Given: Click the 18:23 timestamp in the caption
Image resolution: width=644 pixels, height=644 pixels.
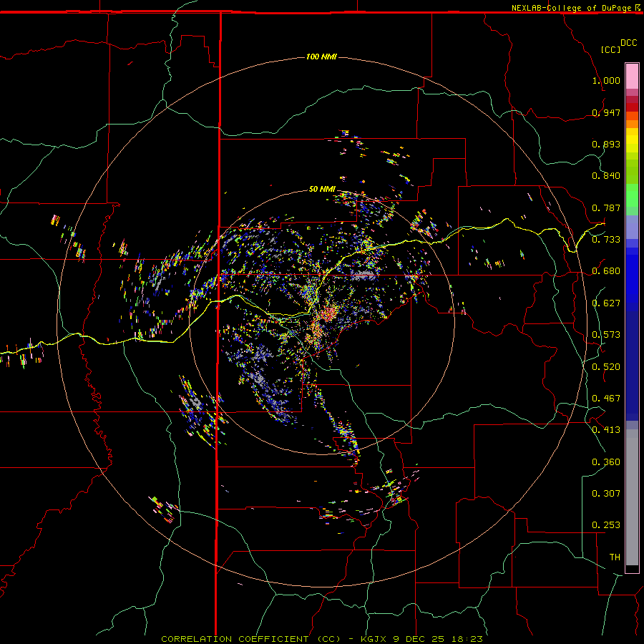Looking at the screenshot, I should pyautogui.click(x=467, y=639).
